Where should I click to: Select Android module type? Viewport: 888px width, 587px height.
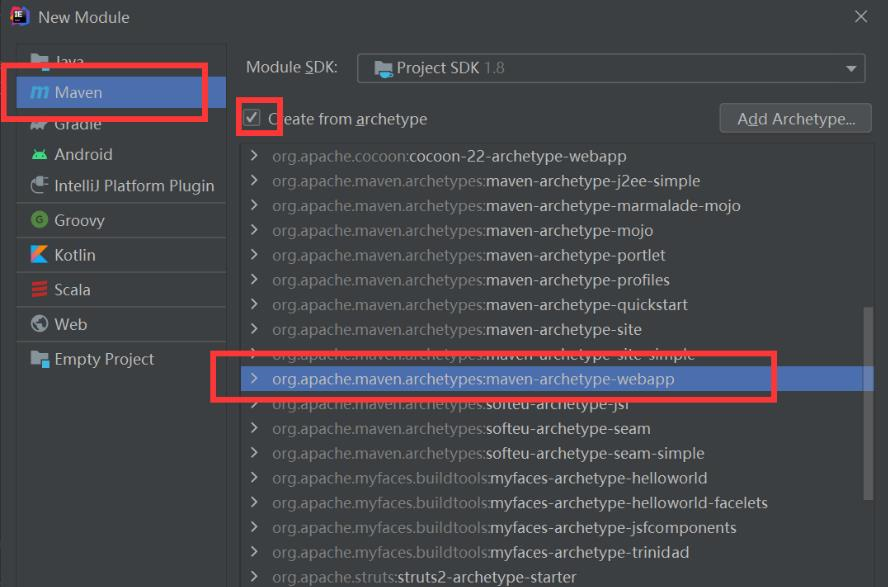121,154
